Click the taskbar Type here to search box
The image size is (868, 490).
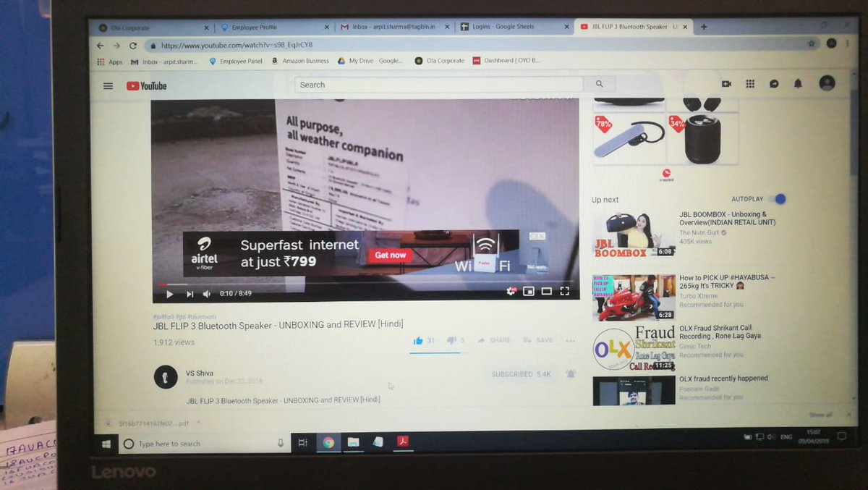[x=205, y=444]
